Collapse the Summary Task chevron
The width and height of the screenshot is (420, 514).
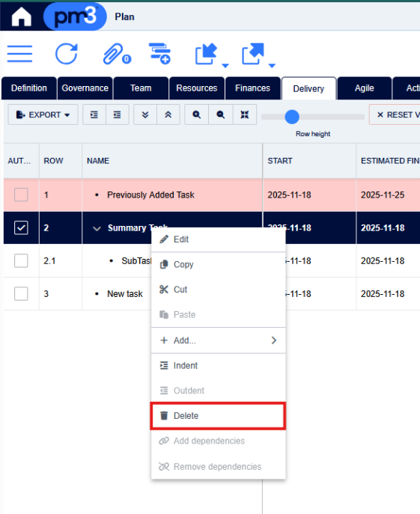click(x=97, y=228)
